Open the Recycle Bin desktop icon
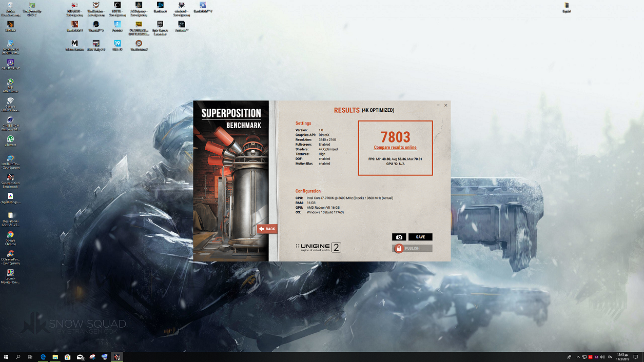The height and width of the screenshot is (362, 644). click(x=10, y=9)
